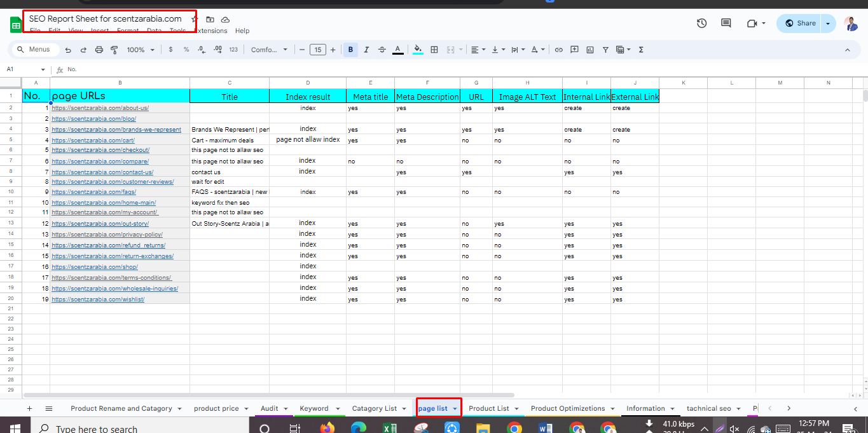Open the Functions sigma icon
Screen dimensions: 868x433
[x=641, y=50]
